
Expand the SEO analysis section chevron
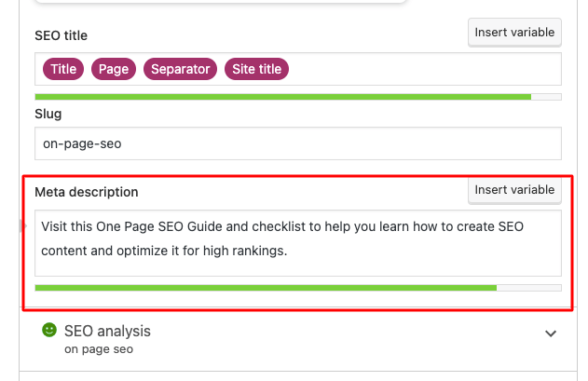(x=551, y=333)
